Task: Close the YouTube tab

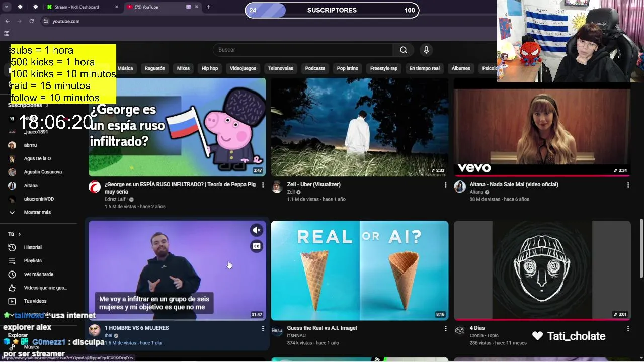Action: pos(197,7)
